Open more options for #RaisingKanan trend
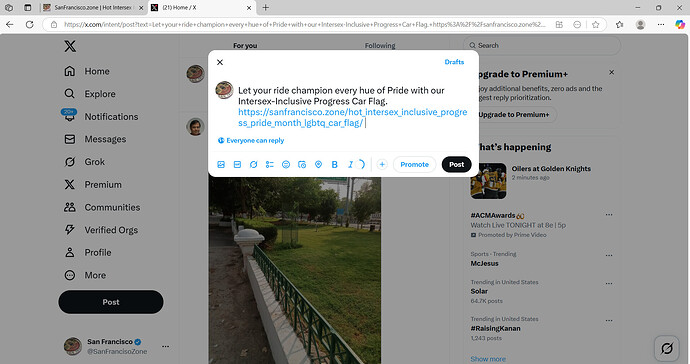This screenshot has height=364, width=690. (609, 320)
